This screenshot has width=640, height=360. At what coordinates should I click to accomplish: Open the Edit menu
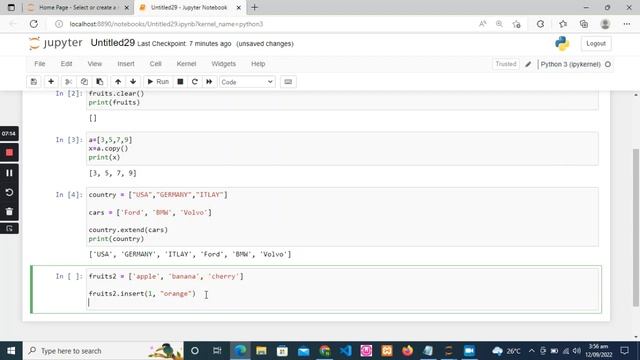click(66, 64)
